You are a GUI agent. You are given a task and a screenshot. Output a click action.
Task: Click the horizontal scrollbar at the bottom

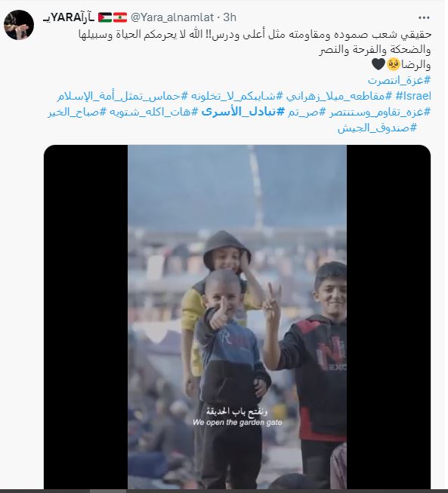224,491
